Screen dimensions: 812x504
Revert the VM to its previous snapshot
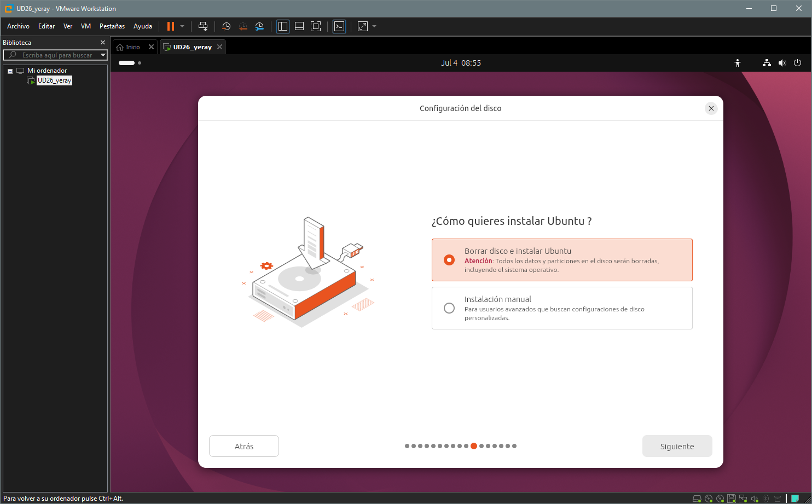pyautogui.click(x=243, y=26)
